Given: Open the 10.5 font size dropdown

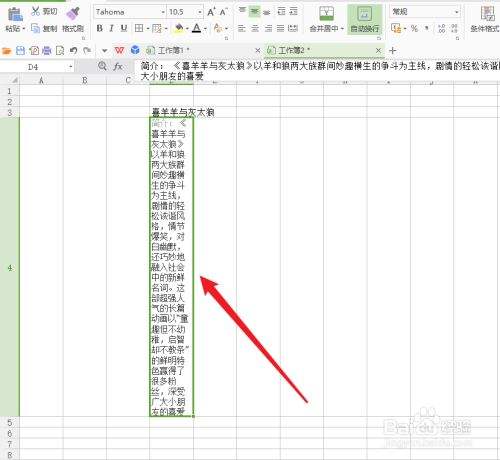Looking at the screenshot, I should (x=200, y=13).
